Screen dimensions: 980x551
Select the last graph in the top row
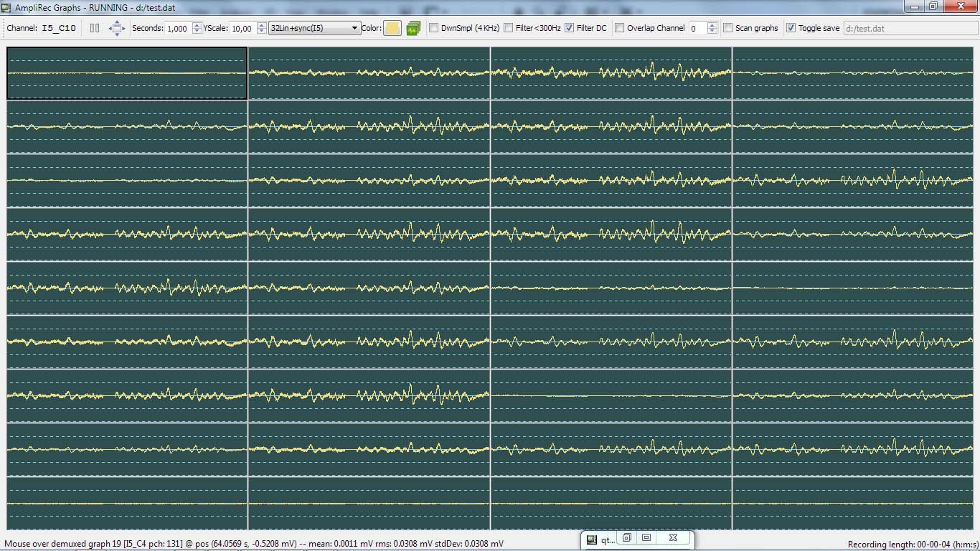(853, 73)
